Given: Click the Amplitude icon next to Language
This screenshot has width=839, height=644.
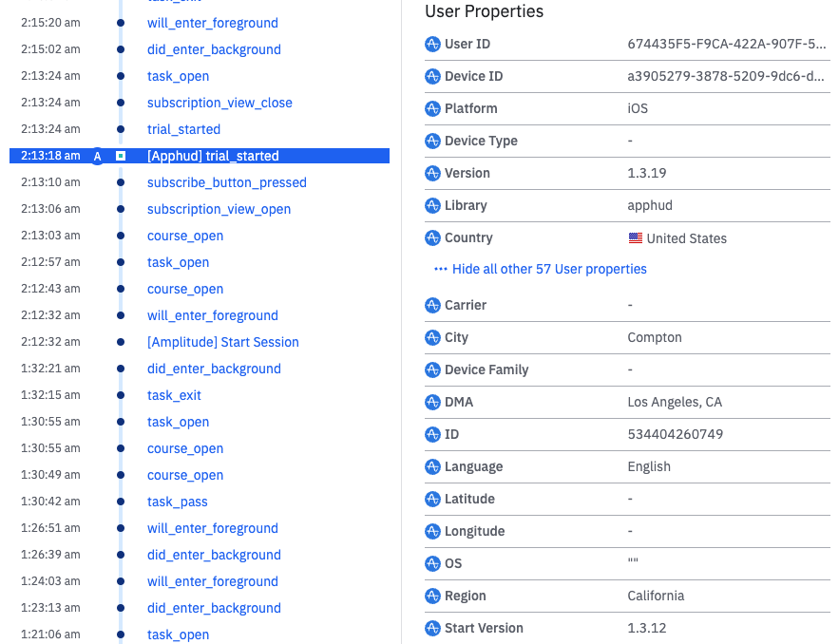Looking at the screenshot, I should (433, 466).
